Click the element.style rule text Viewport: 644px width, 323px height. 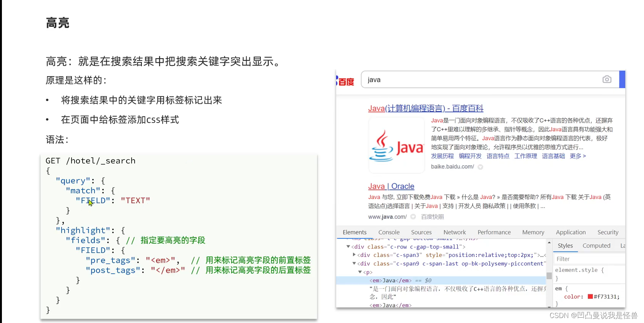[579, 270]
